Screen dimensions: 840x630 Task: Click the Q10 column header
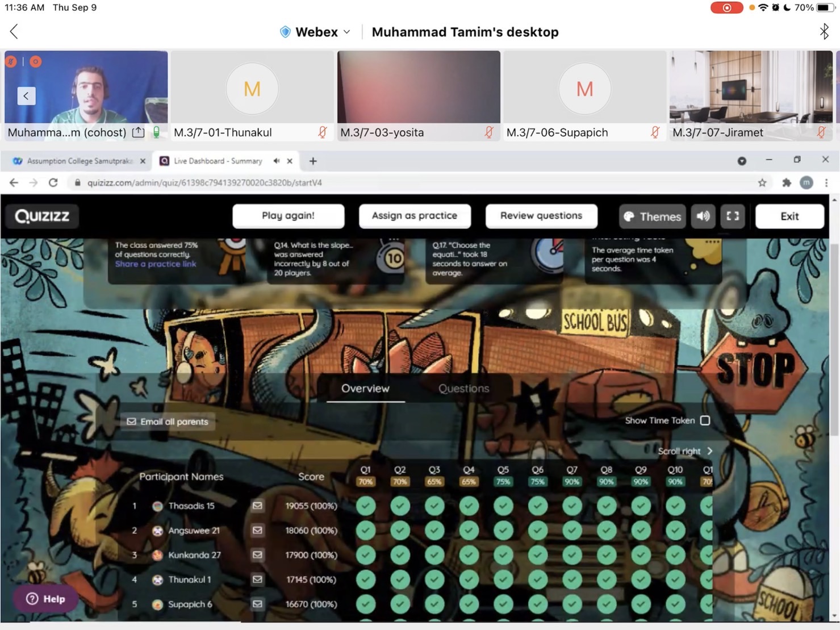pyautogui.click(x=675, y=476)
